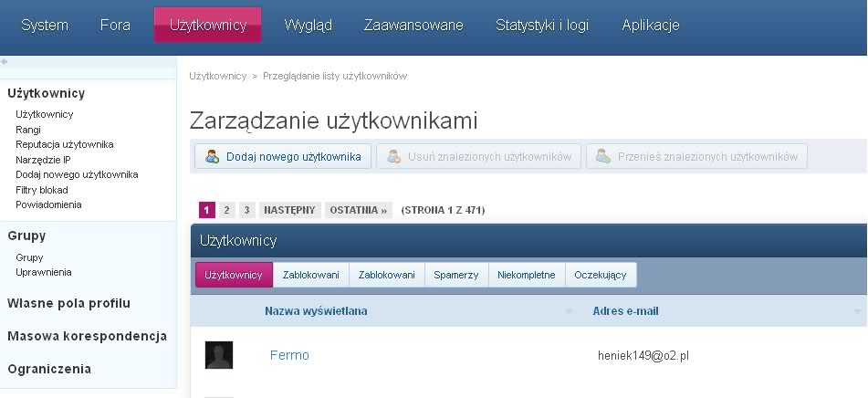This screenshot has width=868, height=398.
Task: Click sort arrow in 'Adres e-mail' column
Action: coord(857,311)
